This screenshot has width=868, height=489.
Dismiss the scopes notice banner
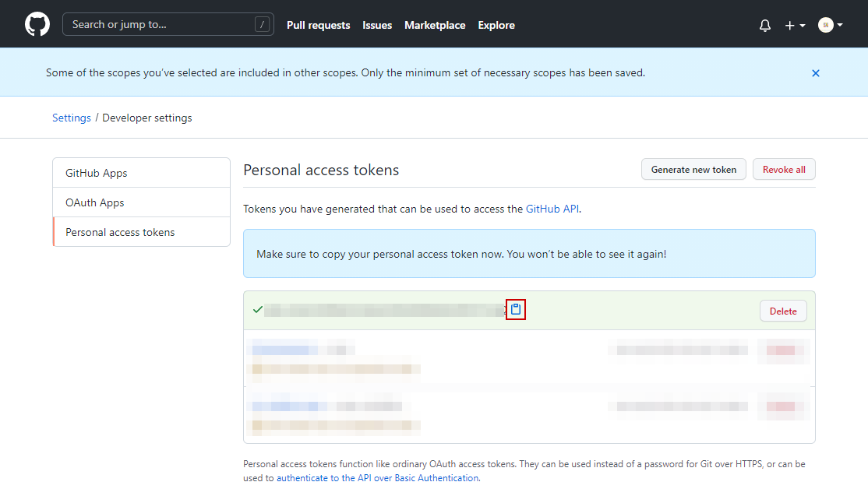coord(816,73)
